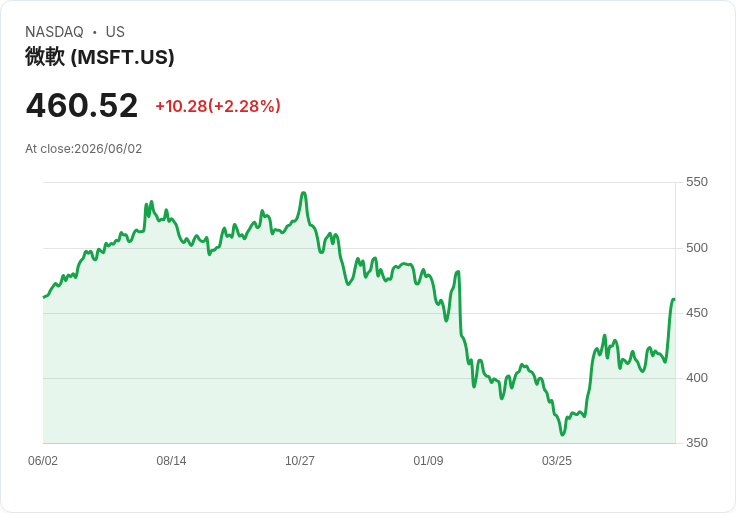Click the latest price point at chart end
This screenshot has width=736, height=513.
(x=674, y=299)
